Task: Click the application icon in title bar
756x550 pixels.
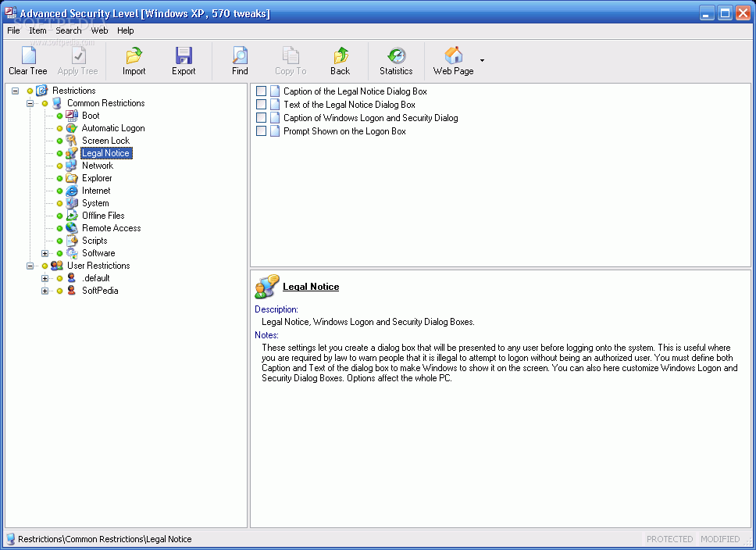Action: [x=11, y=12]
